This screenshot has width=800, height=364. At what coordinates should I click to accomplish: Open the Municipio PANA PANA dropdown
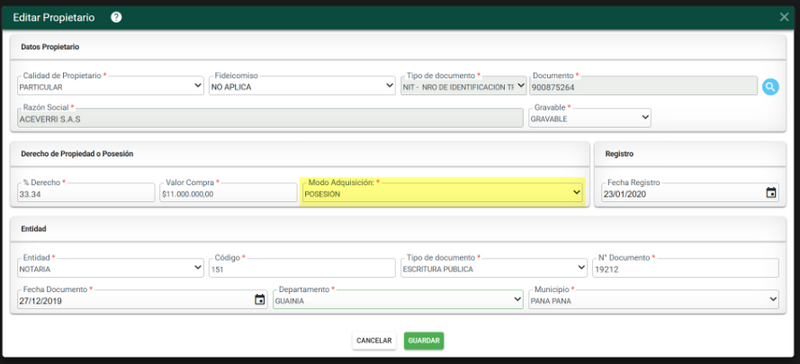[x=654, y=299]
